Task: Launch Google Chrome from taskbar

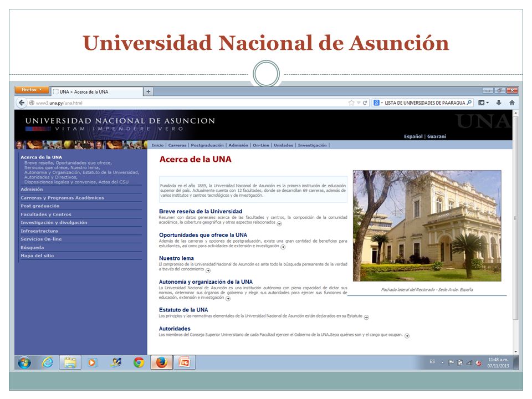Action: [x=139, y=362]
